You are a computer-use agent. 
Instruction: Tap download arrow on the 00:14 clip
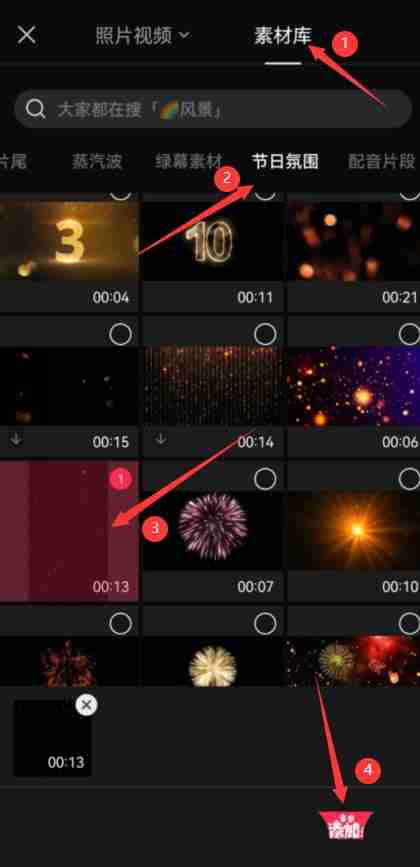pos(161,440)
